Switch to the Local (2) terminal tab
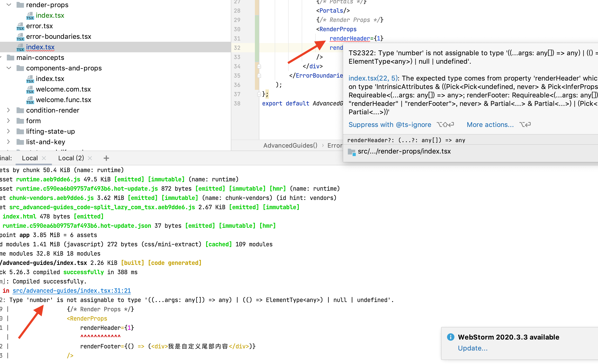 click(x=71, y=158)
